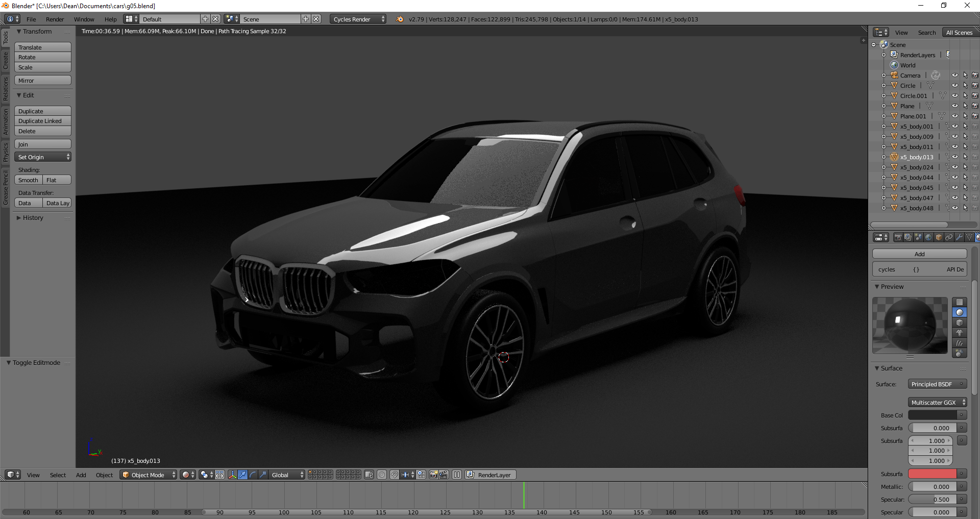Collapse the Transform panel
This screenshot has height=519, width=980.
tap(19, 31)
